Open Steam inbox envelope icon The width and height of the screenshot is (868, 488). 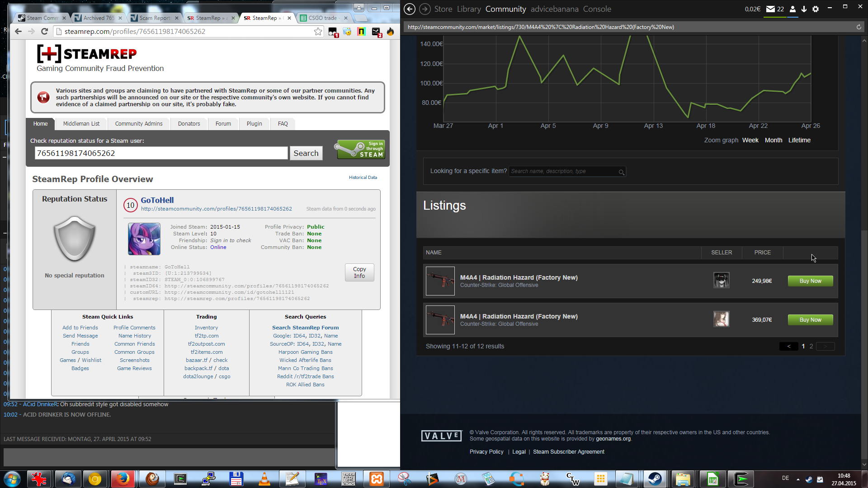pos(770,9)
